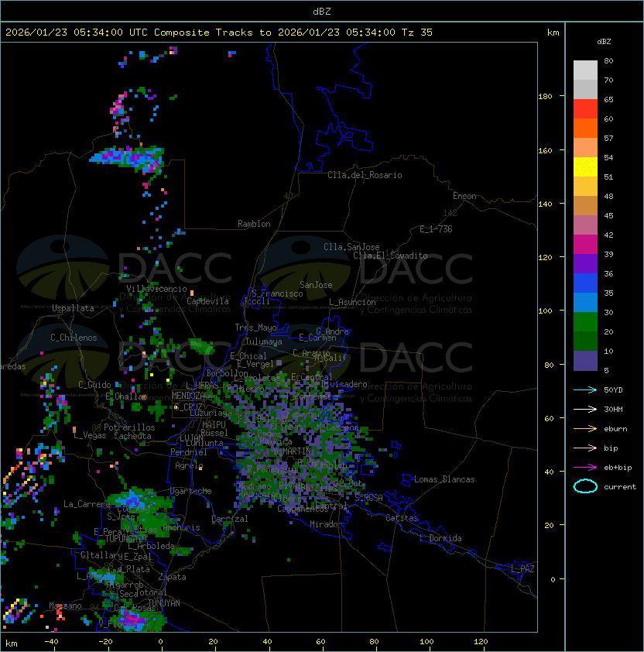The width and height of the screenshot is (644, 652).
Task: Click the composite tracks timestamp header text
Action: click(219, 32)
